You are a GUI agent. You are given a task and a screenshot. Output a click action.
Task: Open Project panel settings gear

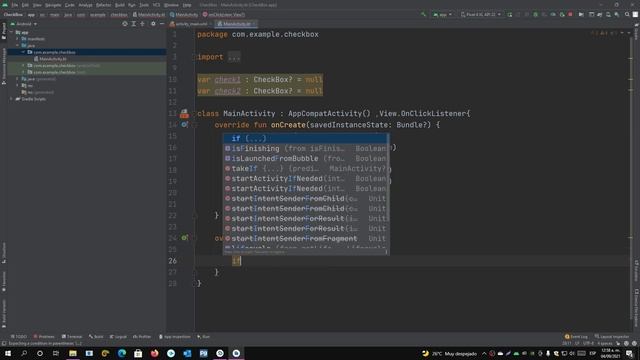[153, 24]
